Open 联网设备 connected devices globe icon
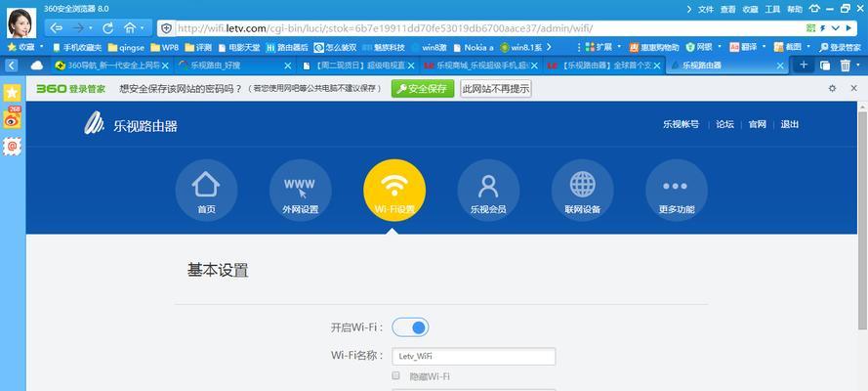This screenshot has height=391, width=868. [582, 190]
